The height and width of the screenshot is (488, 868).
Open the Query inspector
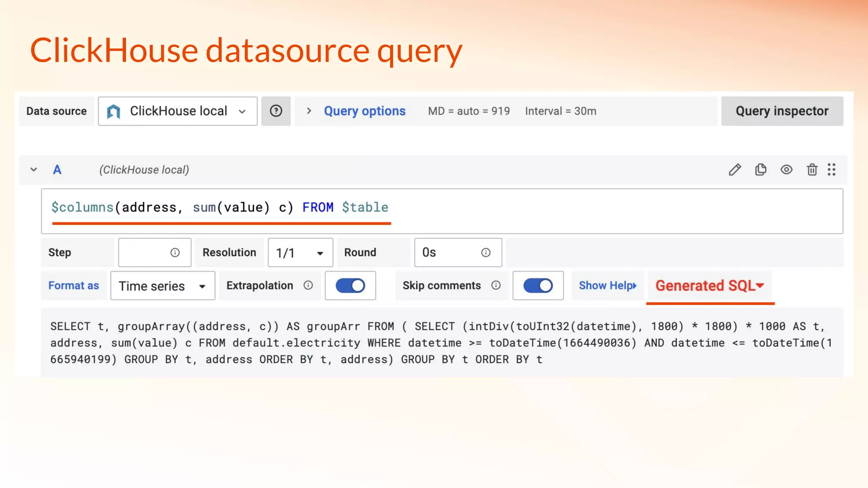782,111
